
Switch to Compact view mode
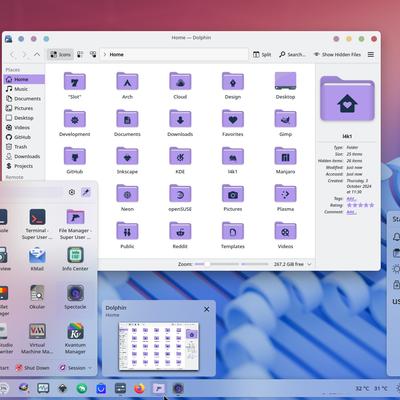[x=80, y=54]
